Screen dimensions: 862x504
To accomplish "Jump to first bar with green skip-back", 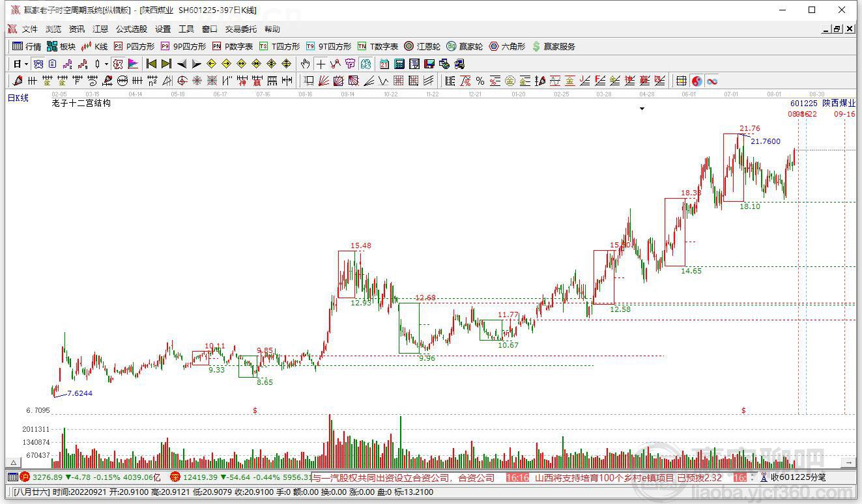I will 151,64.
